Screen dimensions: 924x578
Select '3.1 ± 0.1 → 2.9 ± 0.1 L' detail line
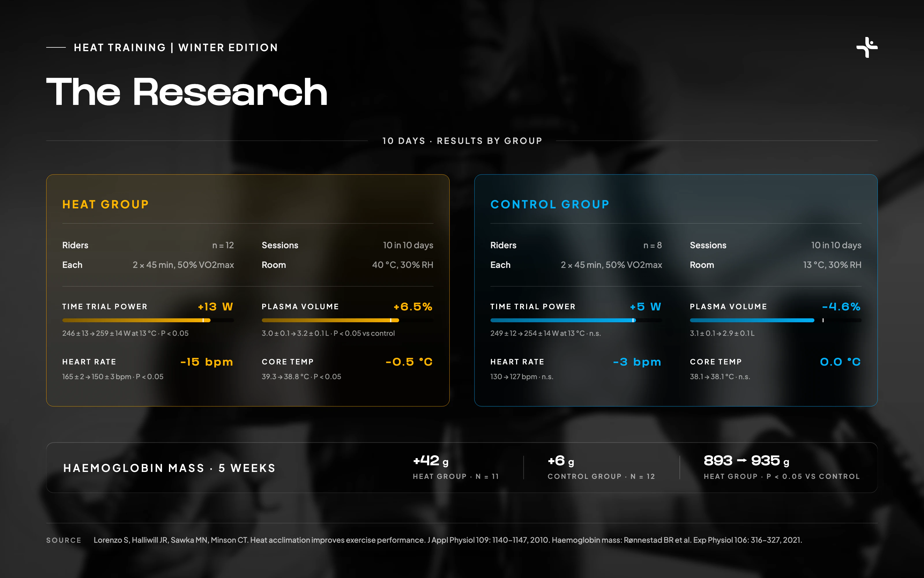point(722,333)
